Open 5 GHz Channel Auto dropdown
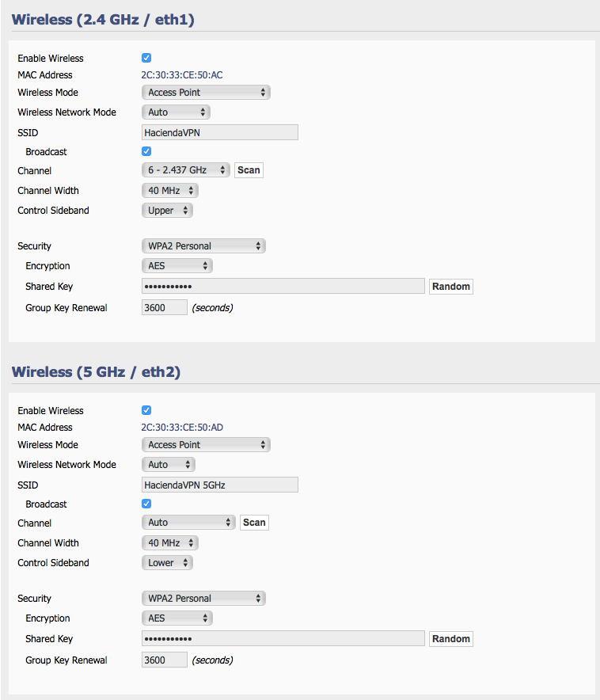600x700 pixels. (x=188, y=523)
